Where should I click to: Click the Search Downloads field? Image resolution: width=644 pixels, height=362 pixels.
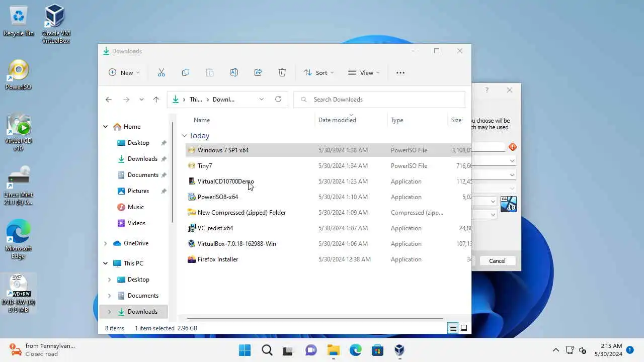379,100
